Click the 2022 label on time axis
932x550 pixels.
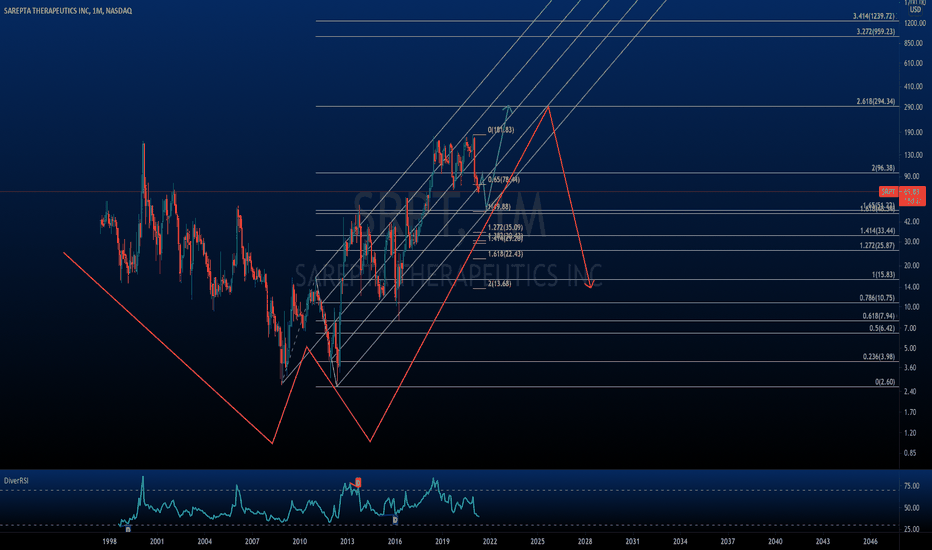click(490, 542)
